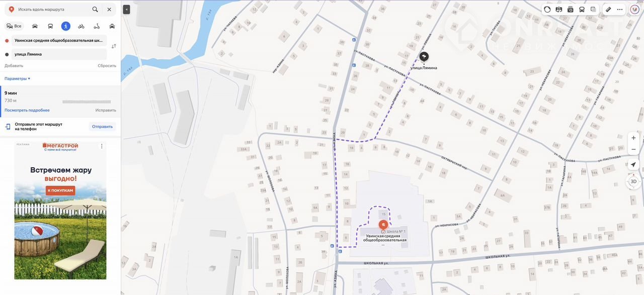Zoom in with the plus control
The width and height of the screenshot is (644, 295).
(x=633, y=138)
